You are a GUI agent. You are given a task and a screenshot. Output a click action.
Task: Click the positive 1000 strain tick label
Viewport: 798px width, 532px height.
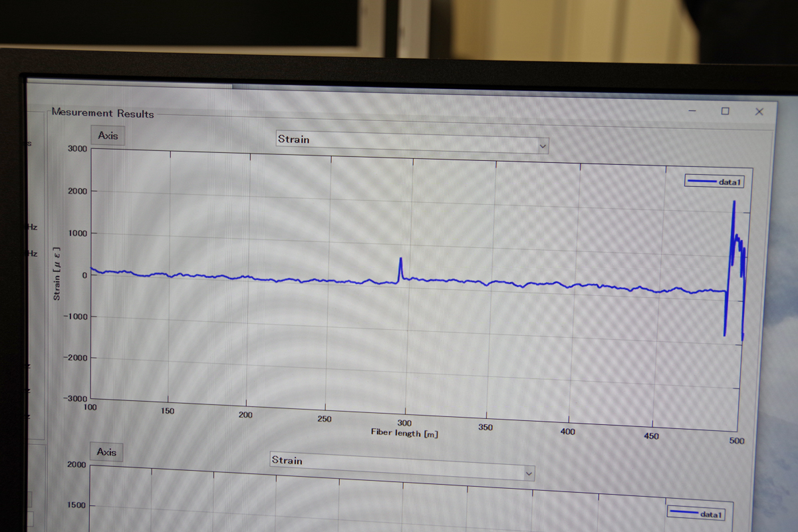(77, 233)
